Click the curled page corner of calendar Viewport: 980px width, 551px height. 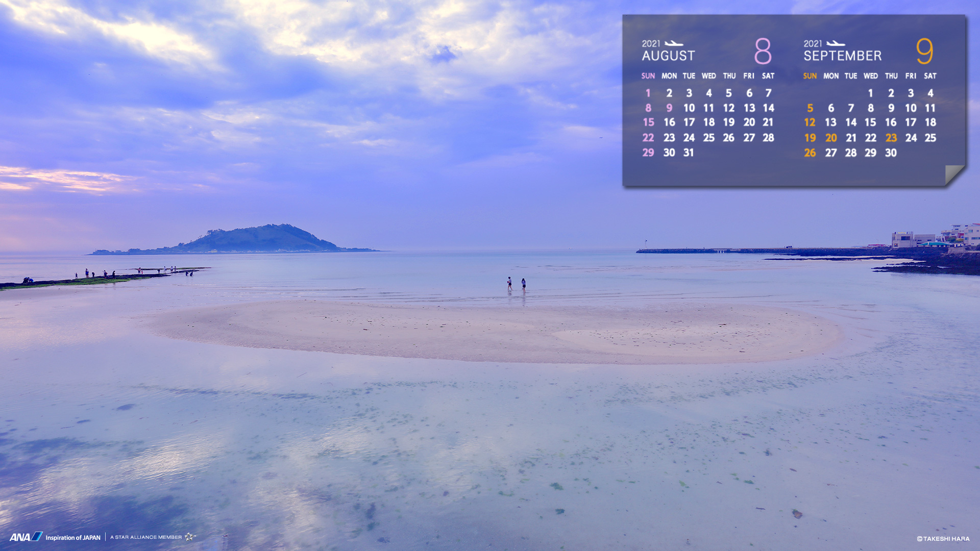coord(954,174)
